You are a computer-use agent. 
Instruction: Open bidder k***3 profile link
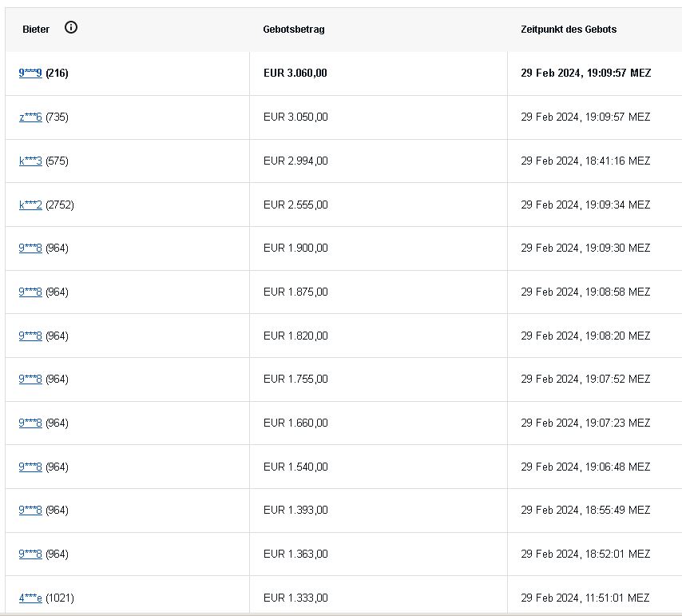pos(30,161)
